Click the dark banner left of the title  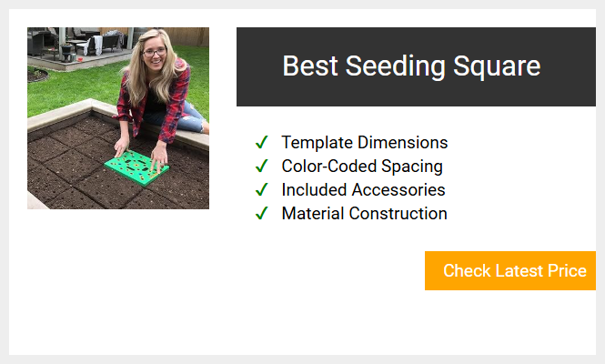pos(259,66)
